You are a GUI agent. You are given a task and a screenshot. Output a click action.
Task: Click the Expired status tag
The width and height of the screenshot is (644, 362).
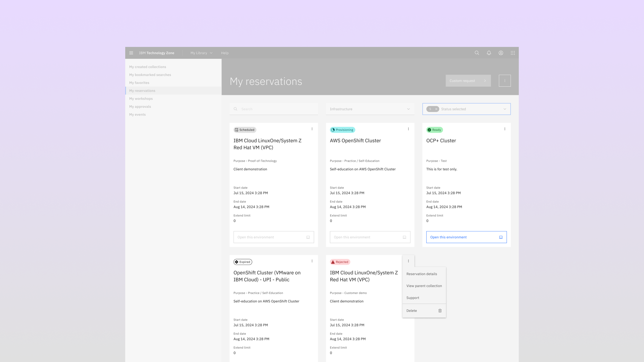243,262
